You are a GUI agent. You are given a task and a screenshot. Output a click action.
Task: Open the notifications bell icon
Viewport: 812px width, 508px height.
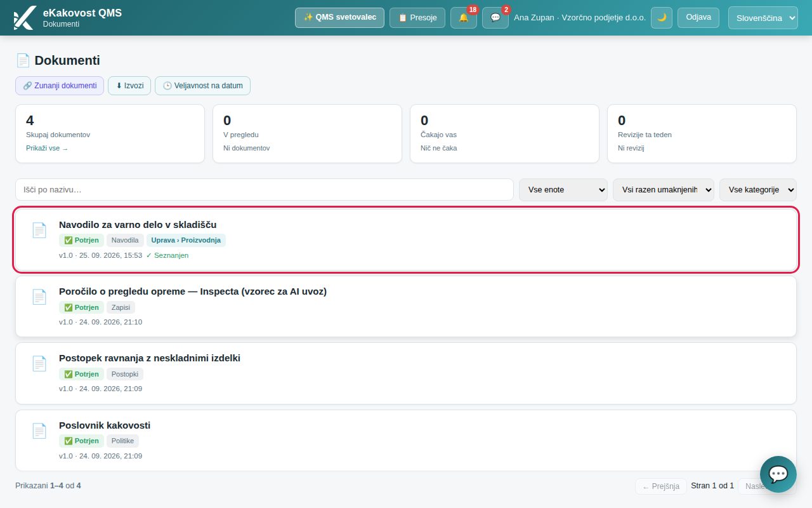click(464, 18)
